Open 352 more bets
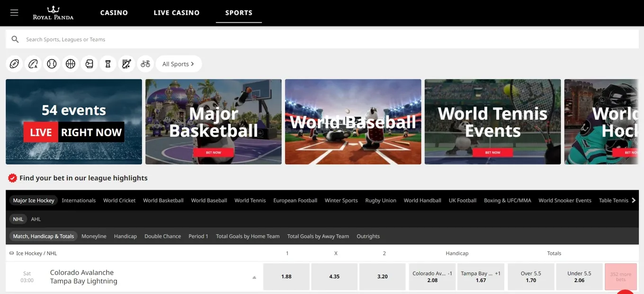The image size is (644, 294). [621, 276]
